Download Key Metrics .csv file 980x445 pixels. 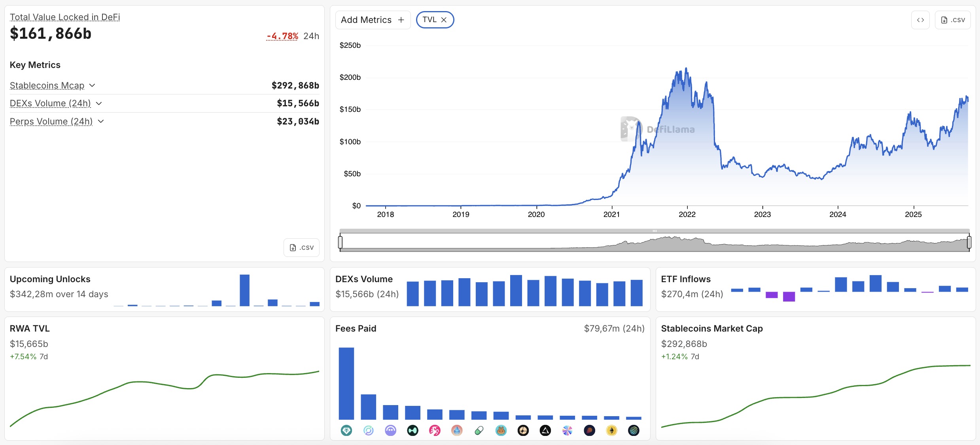tap(301, 247)
